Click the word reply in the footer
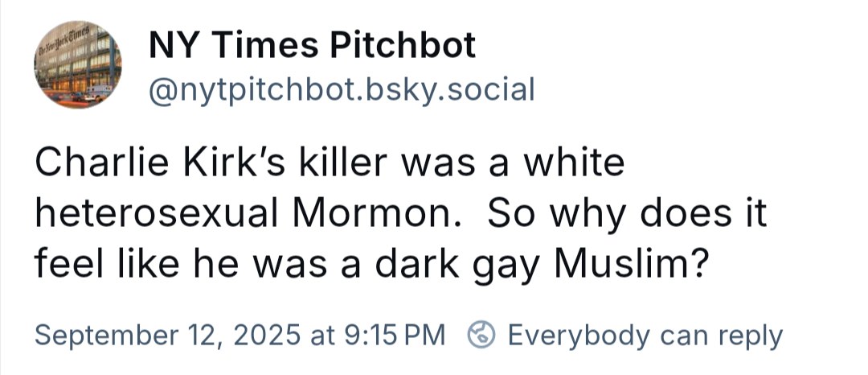The height and width of the screenshot is (375, 868). (x=749, y=335)
